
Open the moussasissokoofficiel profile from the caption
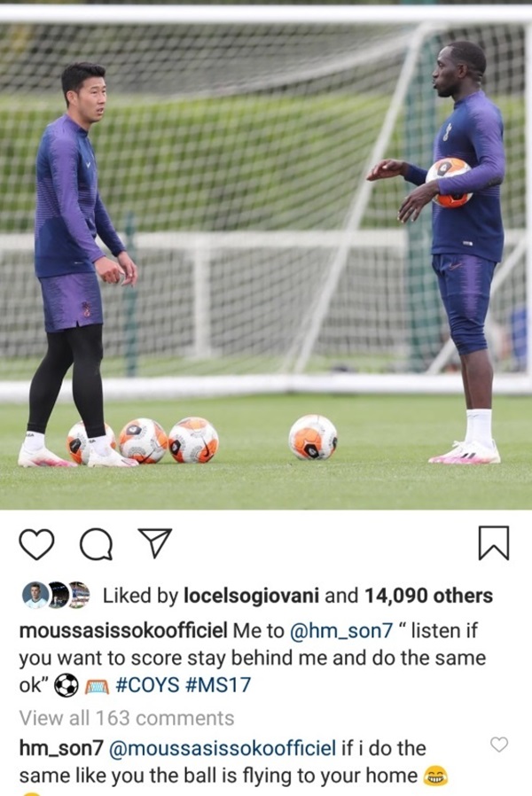pyautogui.click(x=123, y=630)
